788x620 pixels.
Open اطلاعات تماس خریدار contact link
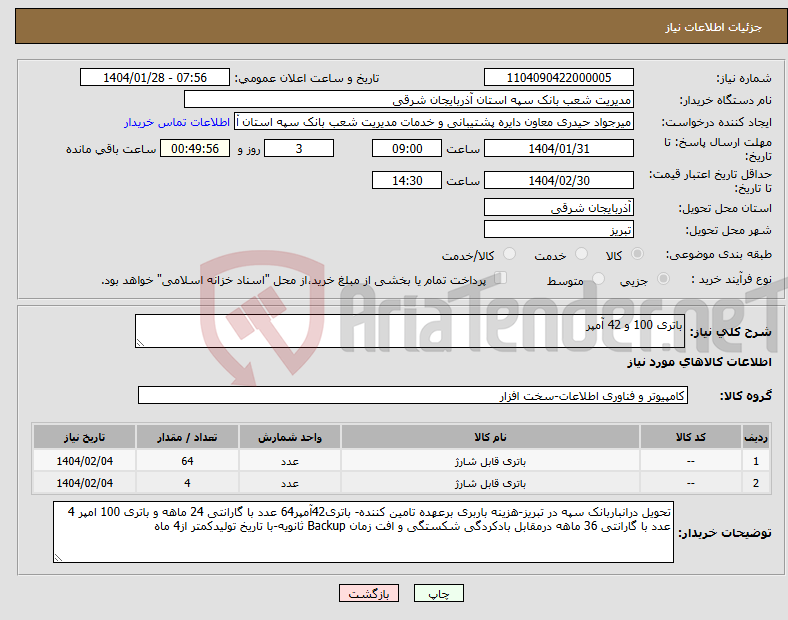point(177,123)
